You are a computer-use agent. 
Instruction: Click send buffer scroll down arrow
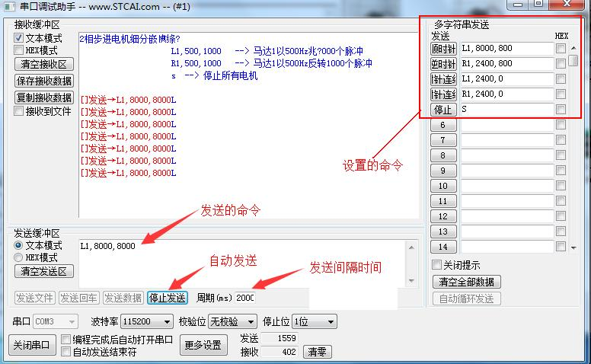411,281
